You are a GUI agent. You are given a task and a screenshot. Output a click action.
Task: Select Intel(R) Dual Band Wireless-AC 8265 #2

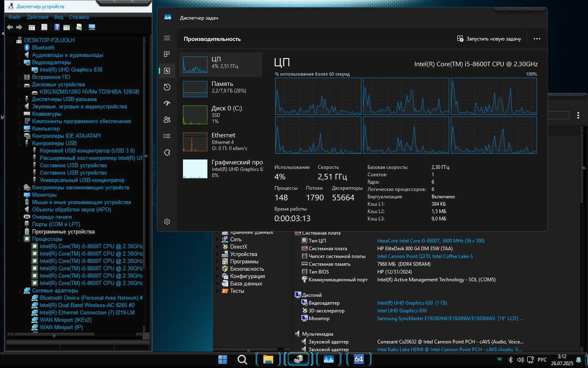tap(87, 305)
